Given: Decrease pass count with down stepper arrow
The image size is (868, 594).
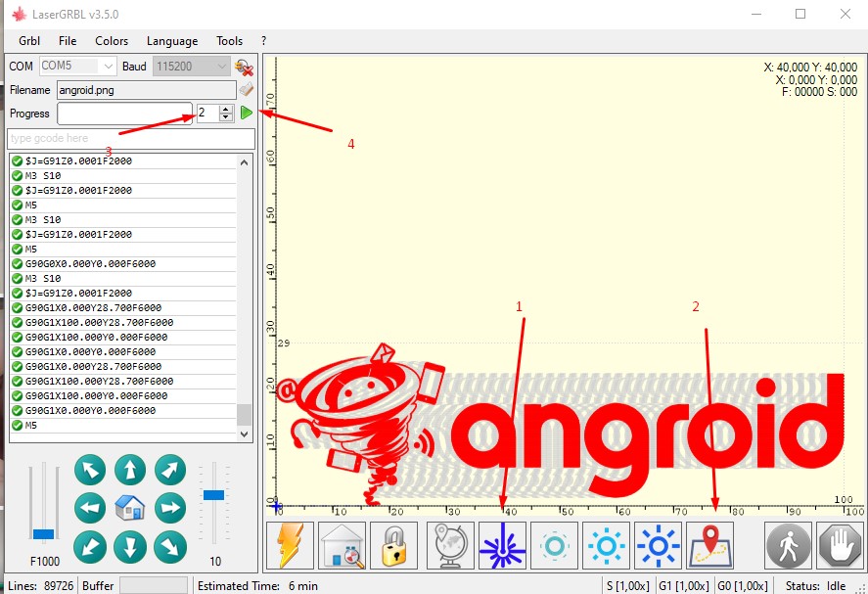Looking at the screenshot, I should coord(225,117).
